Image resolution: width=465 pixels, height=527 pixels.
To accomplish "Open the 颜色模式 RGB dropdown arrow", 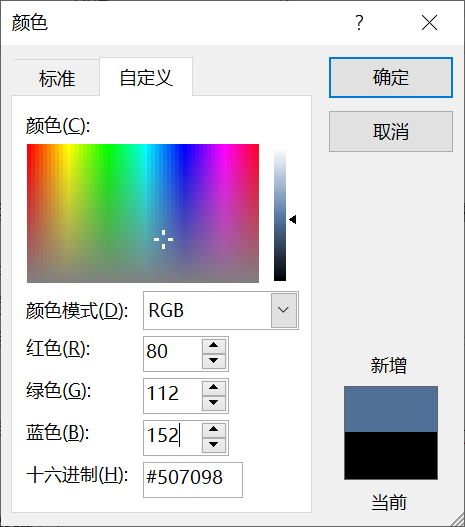I will (284, 310).
